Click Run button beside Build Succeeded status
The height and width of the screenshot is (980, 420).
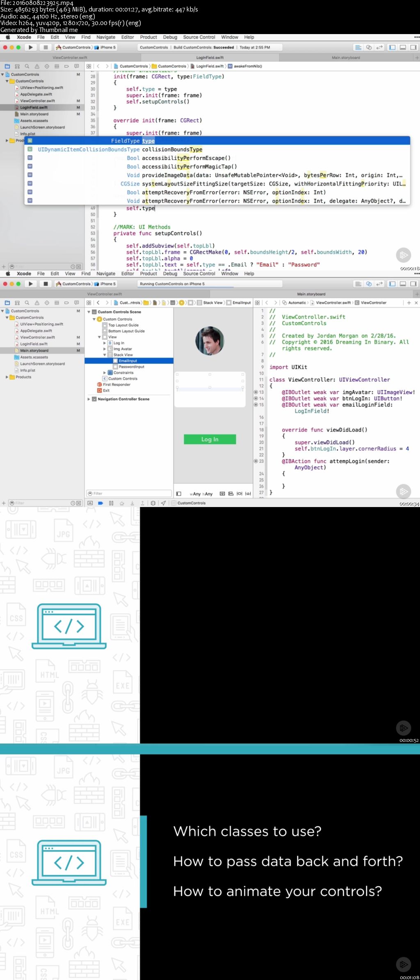coord(31,47)
